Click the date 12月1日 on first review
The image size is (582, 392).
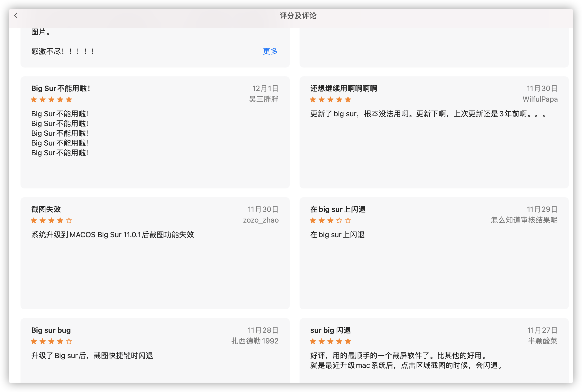coord(265,88)
